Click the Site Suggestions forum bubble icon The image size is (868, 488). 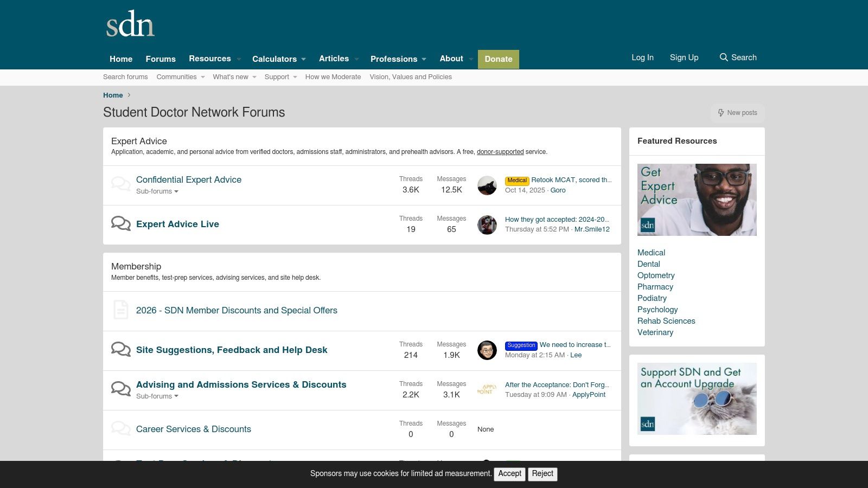pyautogui.click(x=120, y=350)
